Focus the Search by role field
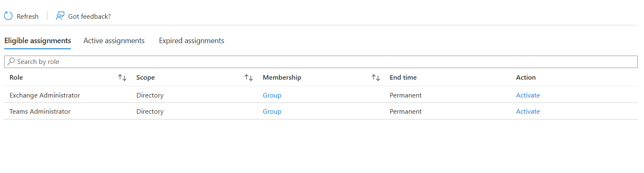This screenshot has width=644, height=173. point(321,61)
